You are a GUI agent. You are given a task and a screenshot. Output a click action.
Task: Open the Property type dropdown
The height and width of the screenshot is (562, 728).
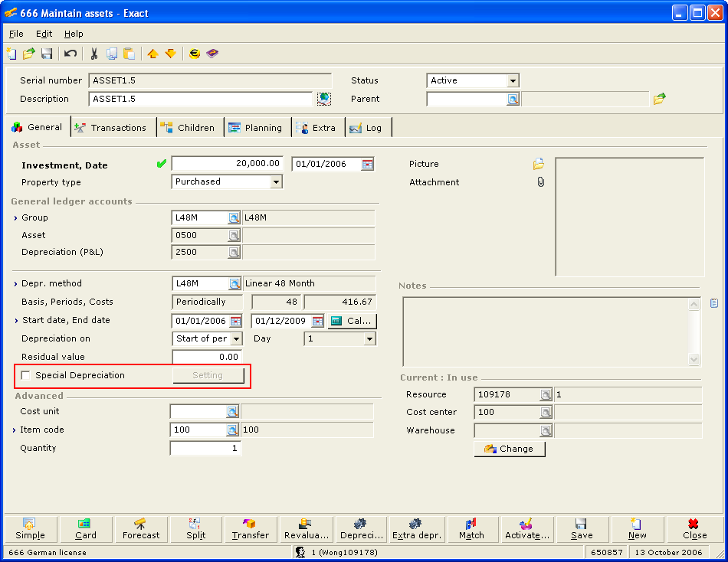tap(276, 182)
